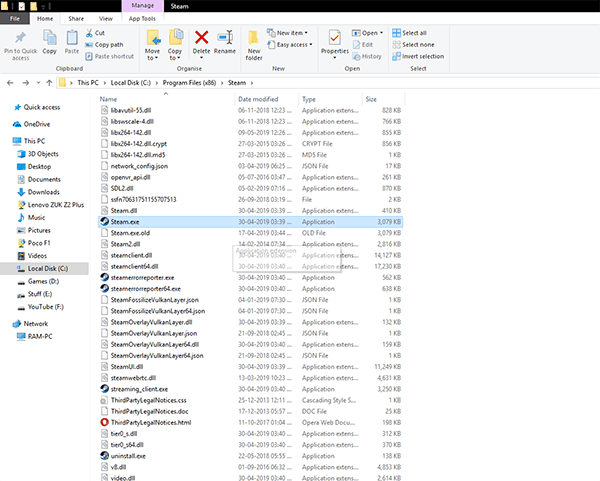Select the file tier0_s64.dll

[x=251, y=445]
